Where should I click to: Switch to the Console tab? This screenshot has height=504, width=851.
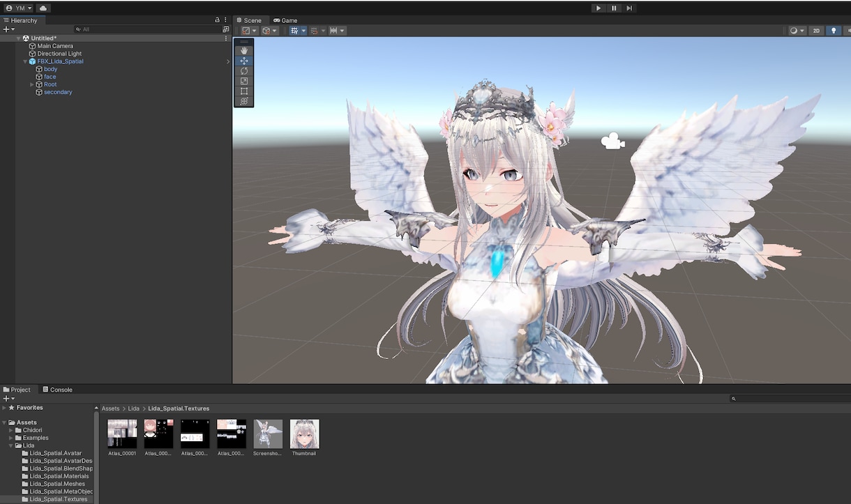pyautogui.click(x=57, y=390)
